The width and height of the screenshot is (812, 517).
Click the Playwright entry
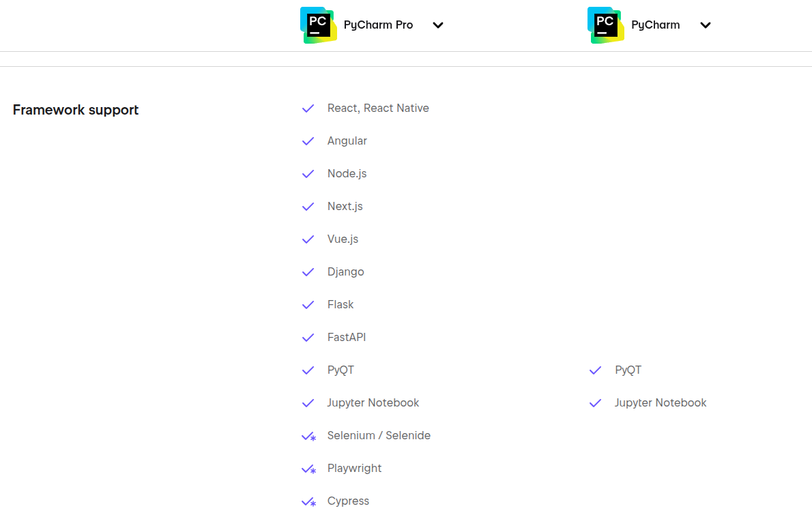click(354, 469)
